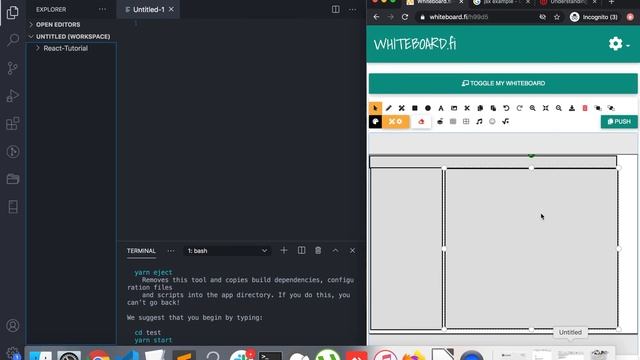Open Chrome from the Dock
Image resolution: width=640 pixels, height=360 pixels.
99,355
